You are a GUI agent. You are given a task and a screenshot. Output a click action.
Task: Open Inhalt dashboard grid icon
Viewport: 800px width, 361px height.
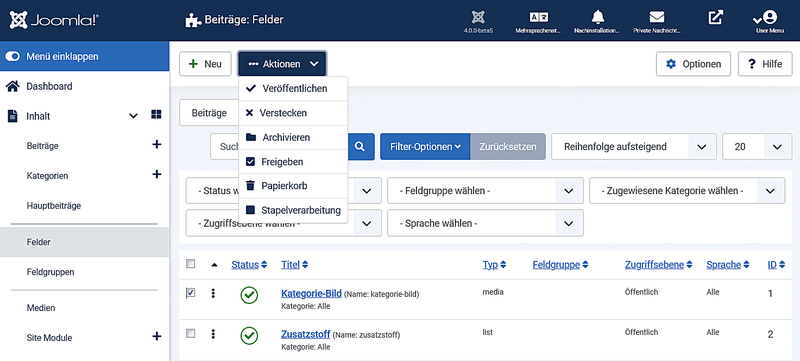156,115
